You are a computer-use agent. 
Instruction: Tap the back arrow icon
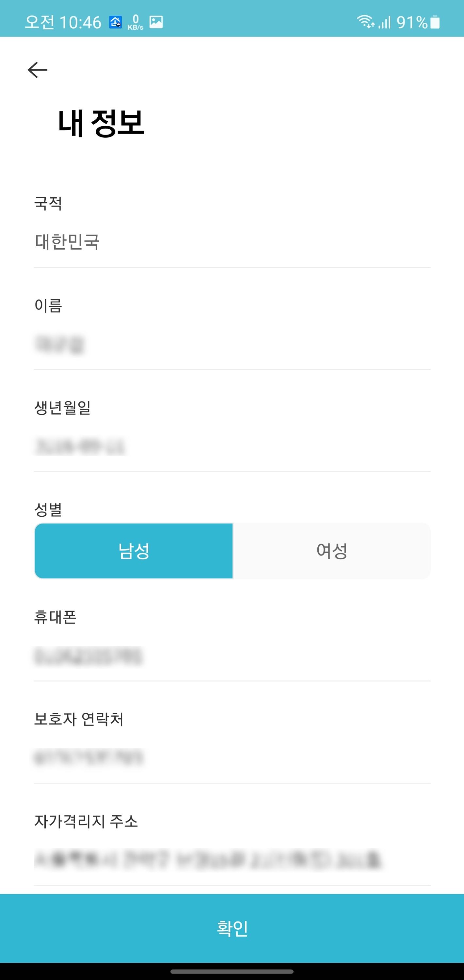pos(37,70)
